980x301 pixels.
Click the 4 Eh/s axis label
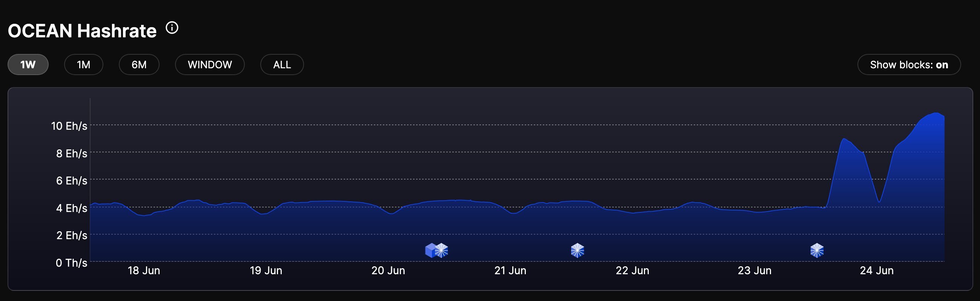[72, 208]
